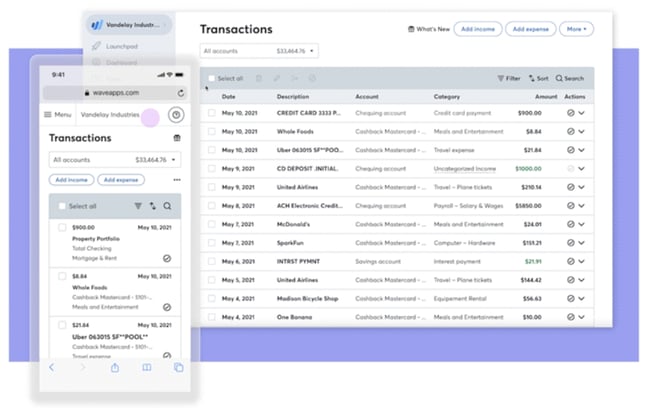Click the Sort arrows in desktop toolbar
Image resolution: width=650 pixels, height=412 pixels.
(x=531, y=78)
